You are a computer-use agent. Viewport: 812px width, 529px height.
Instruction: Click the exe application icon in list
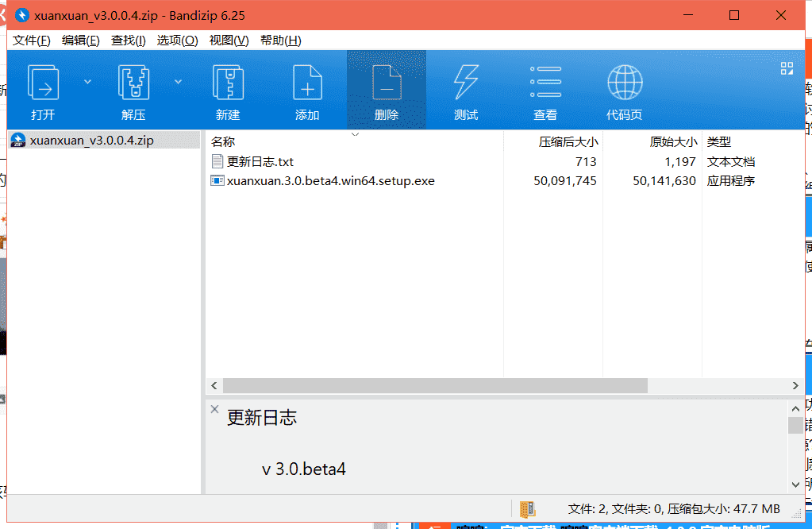[217, 180]
